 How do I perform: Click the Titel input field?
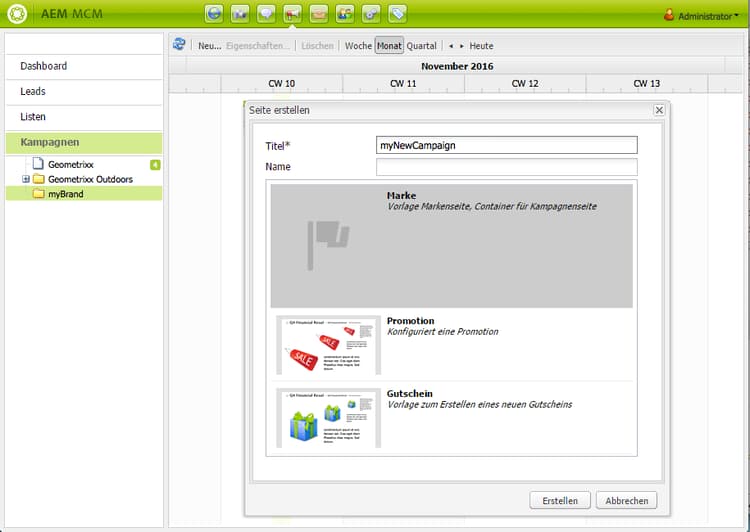507,145
